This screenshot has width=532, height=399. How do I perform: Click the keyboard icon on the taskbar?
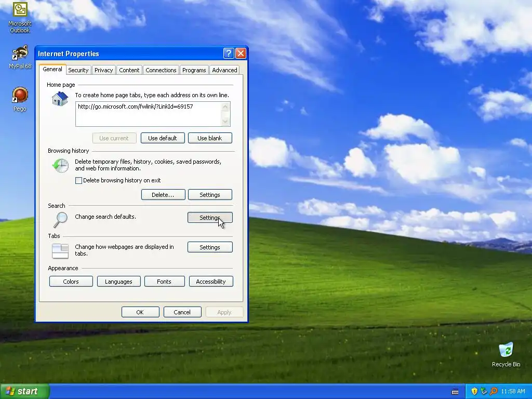coord(455,392)
